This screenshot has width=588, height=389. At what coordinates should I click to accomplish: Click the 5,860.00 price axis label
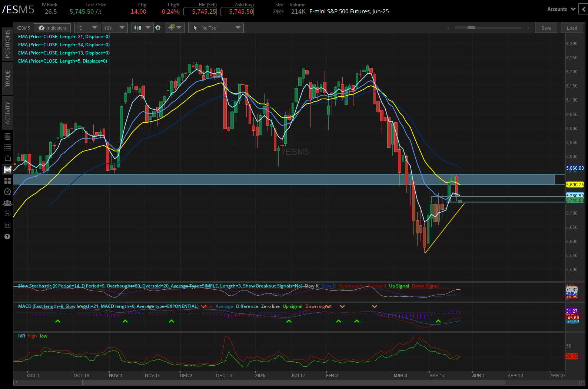575,168
